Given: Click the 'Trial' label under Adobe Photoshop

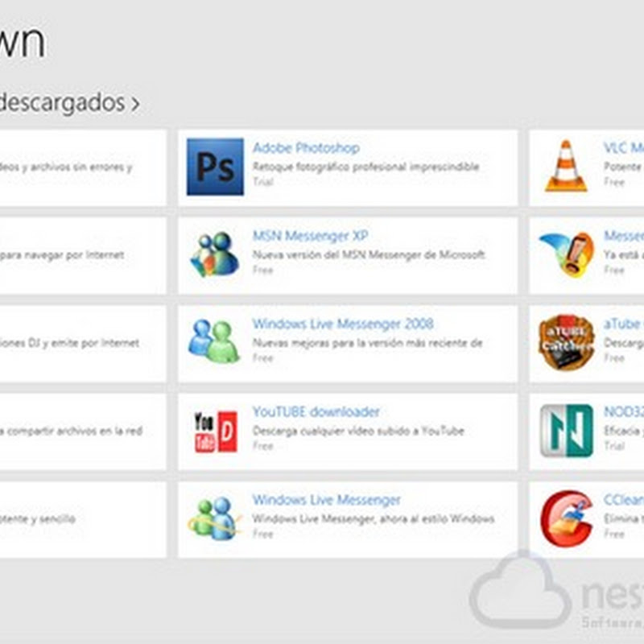Looking at the screenshot, I should point(263,182).
